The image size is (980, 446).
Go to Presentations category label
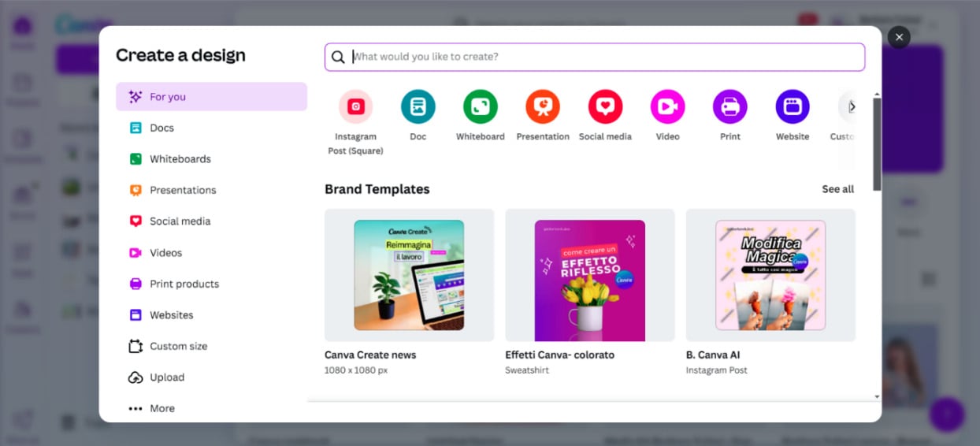(x=183, y=190)
